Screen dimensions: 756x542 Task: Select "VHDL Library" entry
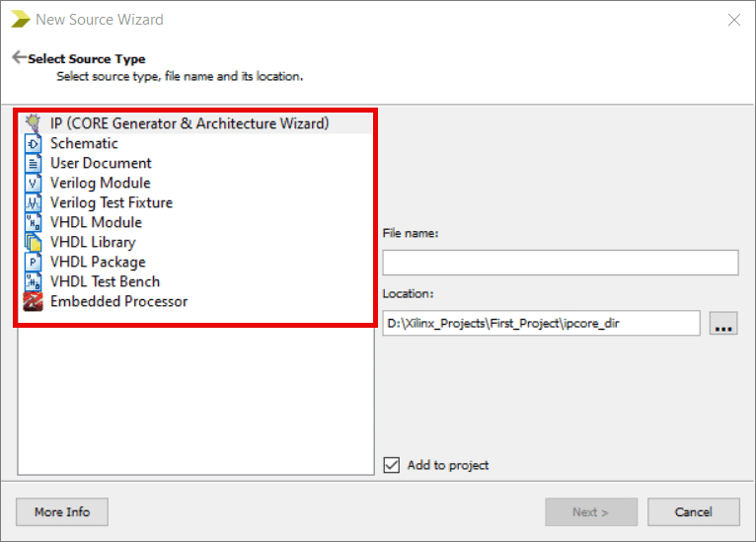pyautogui.click(x=93, y=242)
